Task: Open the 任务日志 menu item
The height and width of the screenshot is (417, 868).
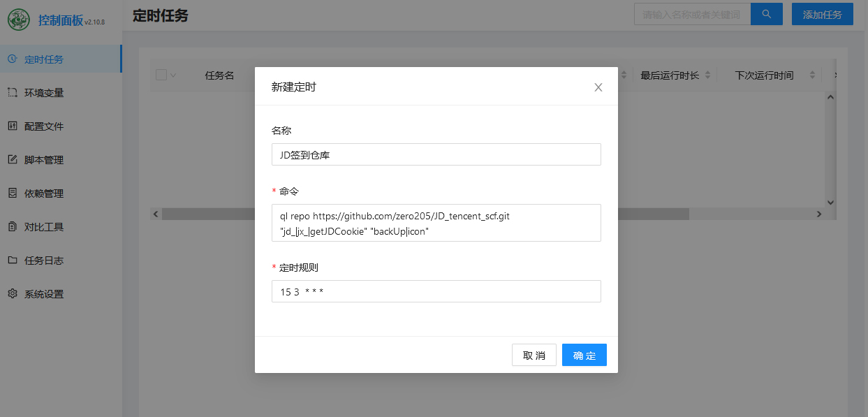Action: tap(44, 261)
